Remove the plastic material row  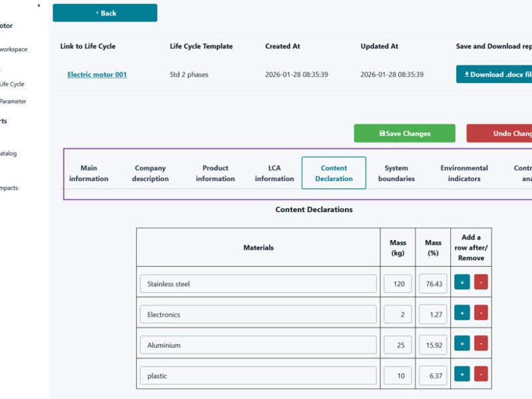pyautogui.click(x=481, y=374)
